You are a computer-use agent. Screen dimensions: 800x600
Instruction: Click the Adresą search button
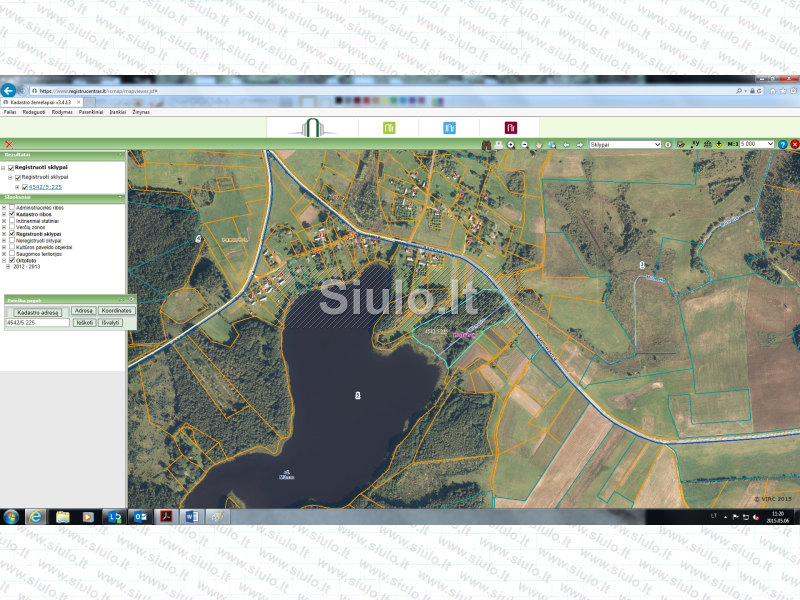(x=83, y=311)
